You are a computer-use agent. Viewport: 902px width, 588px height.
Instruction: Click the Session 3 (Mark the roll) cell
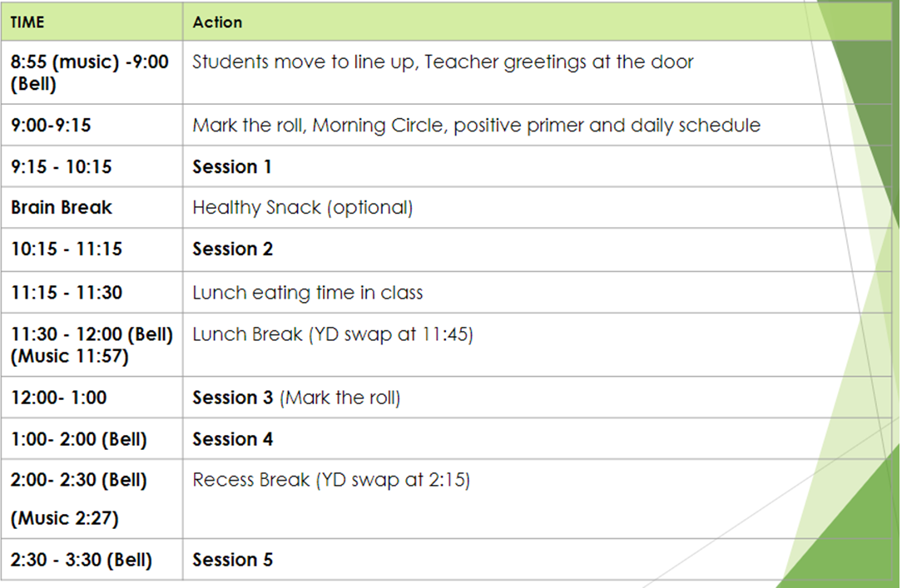point(296,398)
